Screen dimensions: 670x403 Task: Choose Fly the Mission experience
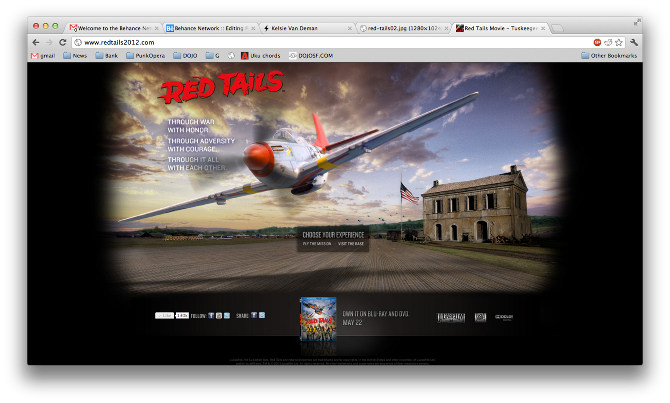[317, 244]
